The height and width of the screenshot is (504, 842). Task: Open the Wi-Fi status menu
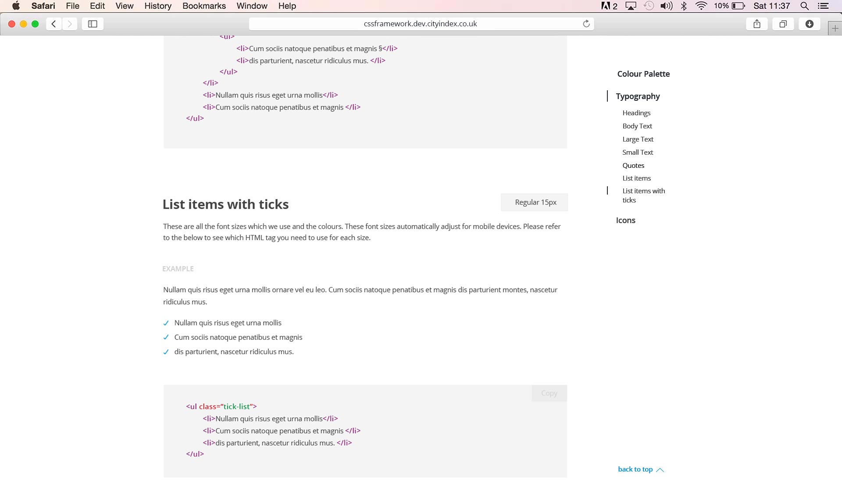click(x=701, y=6)
